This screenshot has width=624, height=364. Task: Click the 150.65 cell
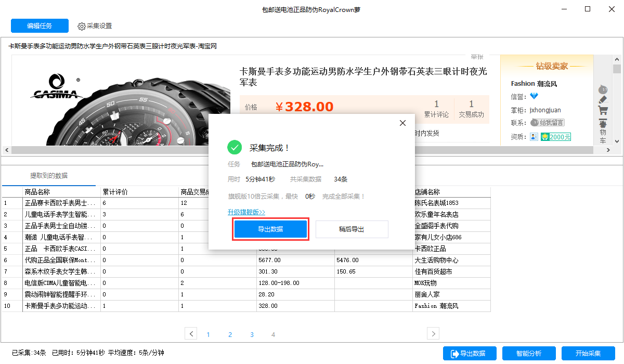374,271
